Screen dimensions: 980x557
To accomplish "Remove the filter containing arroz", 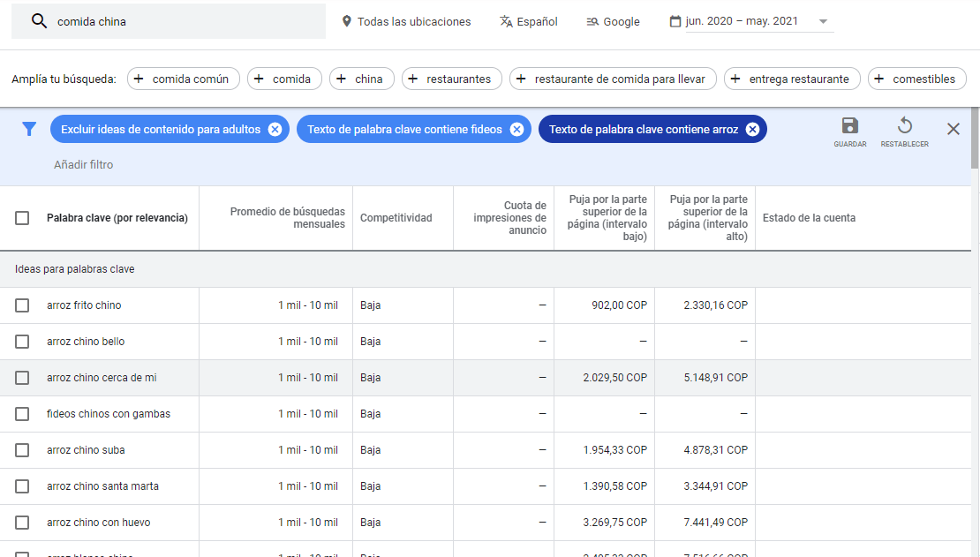I will tap(752, 128).
